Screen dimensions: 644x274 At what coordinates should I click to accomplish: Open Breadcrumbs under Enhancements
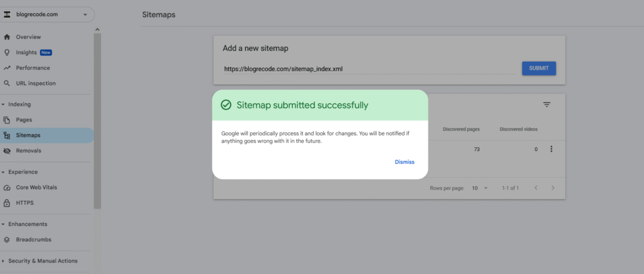pos(33,240)
